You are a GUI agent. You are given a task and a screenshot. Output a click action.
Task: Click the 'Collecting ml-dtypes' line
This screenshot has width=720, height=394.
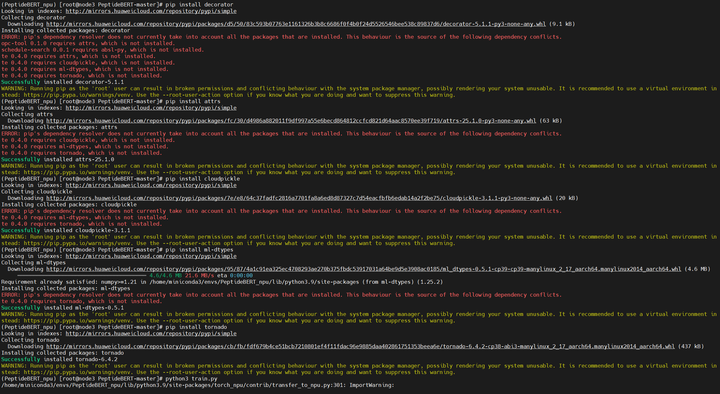(33, 263)
